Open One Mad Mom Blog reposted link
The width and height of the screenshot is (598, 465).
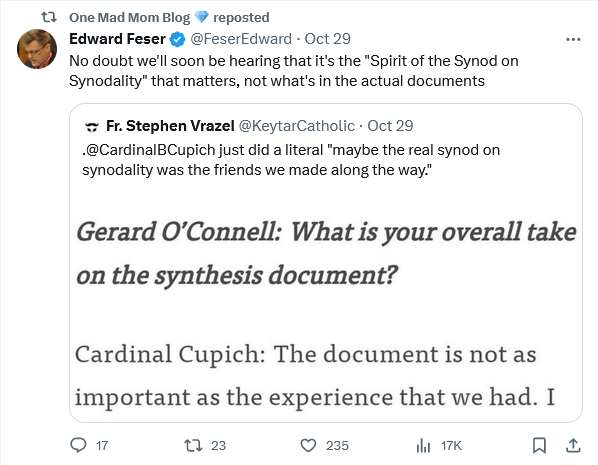coord(169,17)
